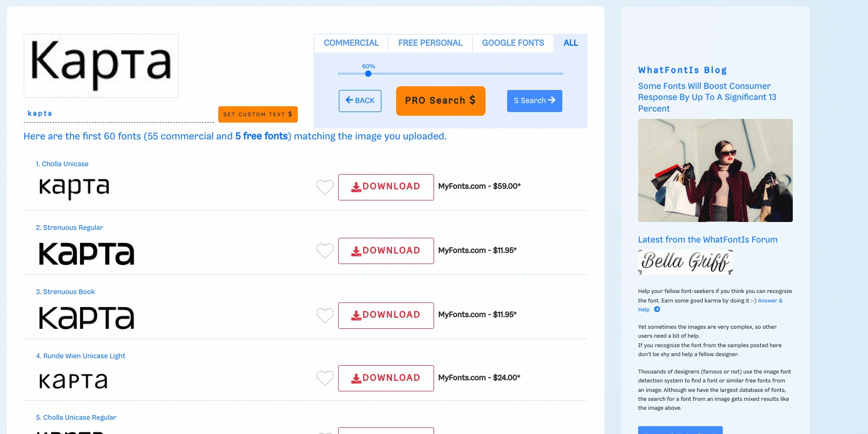This screenshot has width=868, height=434.
Task: Open the Google Fonts tab
Action: click(513, 43)
